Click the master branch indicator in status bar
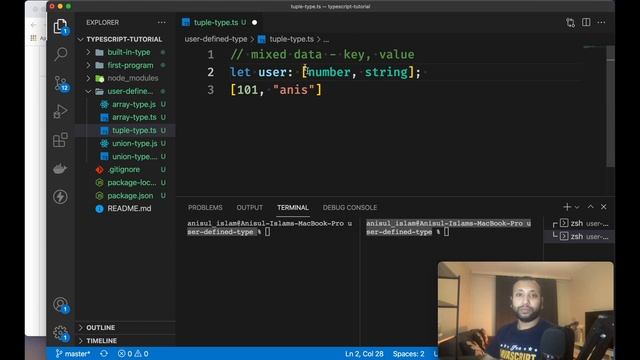 (73, 353)
